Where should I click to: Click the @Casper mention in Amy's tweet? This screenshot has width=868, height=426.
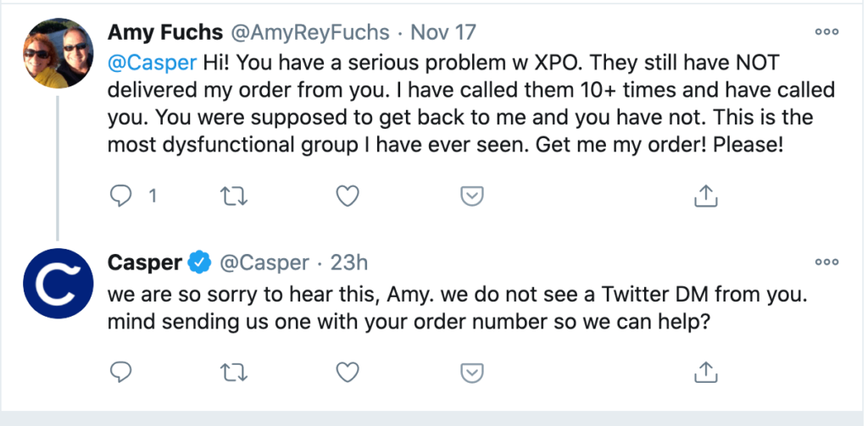pyautogui.click(x=153, y=63)
